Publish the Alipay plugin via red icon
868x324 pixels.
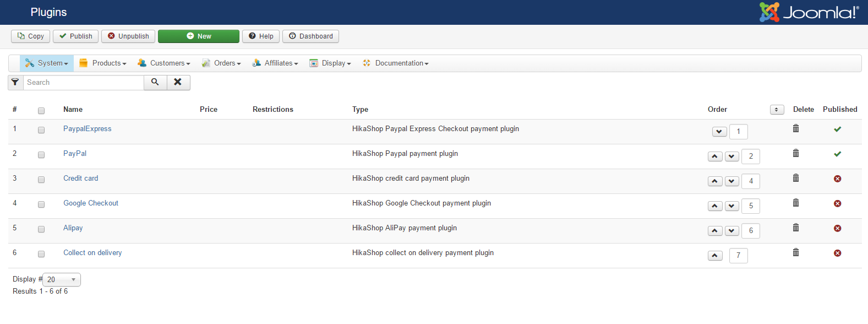click(837, 228)
